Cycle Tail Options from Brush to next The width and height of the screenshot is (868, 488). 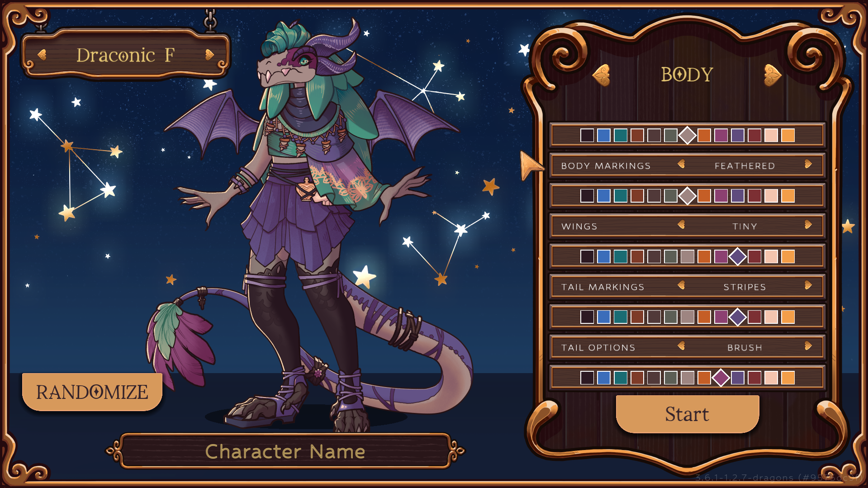point(808,346)
